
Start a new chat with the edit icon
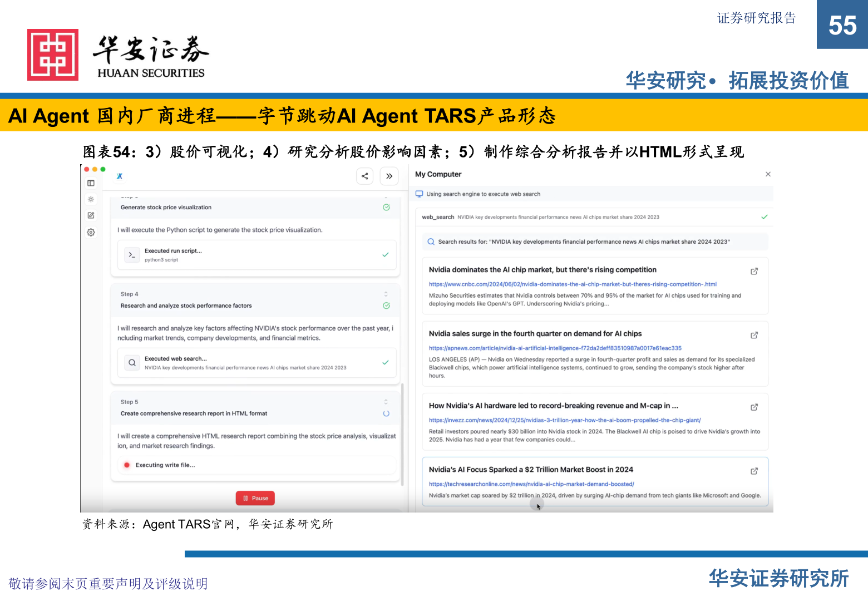coord(91,215)
